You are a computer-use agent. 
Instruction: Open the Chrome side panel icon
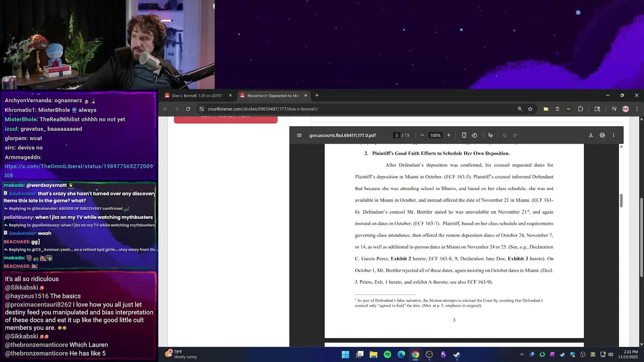[x=597, y=109]
